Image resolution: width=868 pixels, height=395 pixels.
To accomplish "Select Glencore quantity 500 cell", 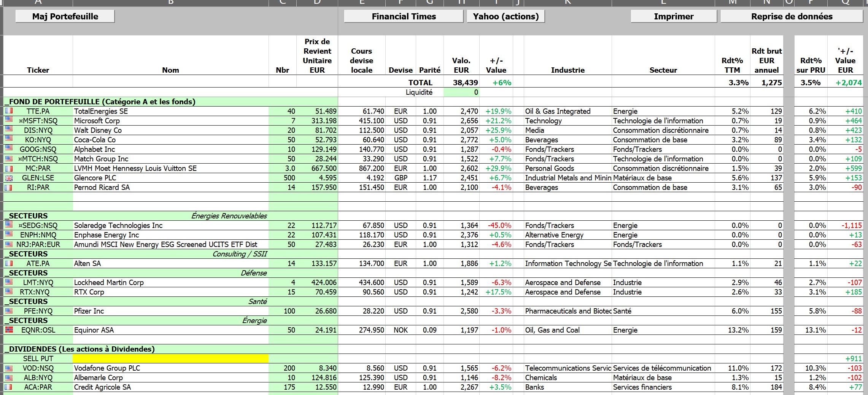I will coord(282,178).
